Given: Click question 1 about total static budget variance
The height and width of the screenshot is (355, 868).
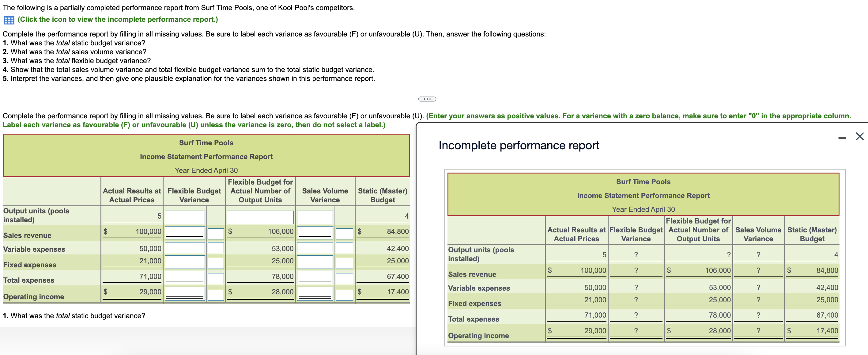Looking at the screenshot, I should [74, 316].
